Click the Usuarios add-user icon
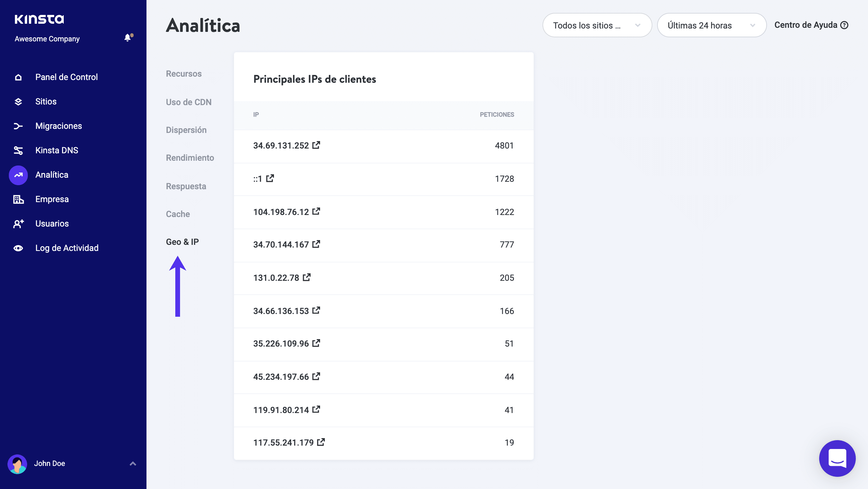The width and height of the screenshot is (868, 489). click(x=18, y=224)
